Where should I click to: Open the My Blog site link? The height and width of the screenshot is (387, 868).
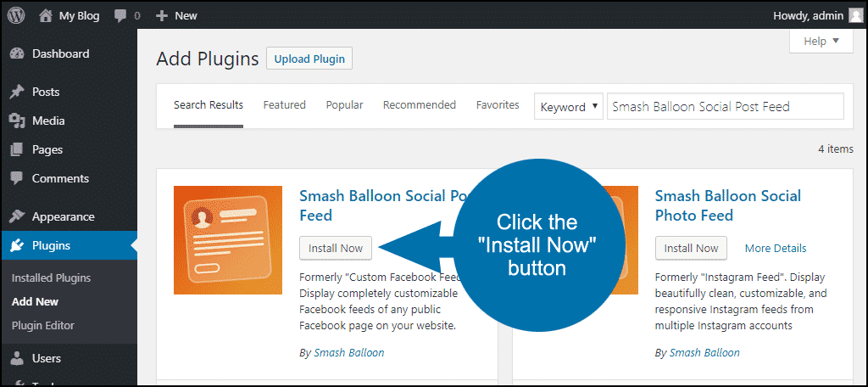pos(79,16)
